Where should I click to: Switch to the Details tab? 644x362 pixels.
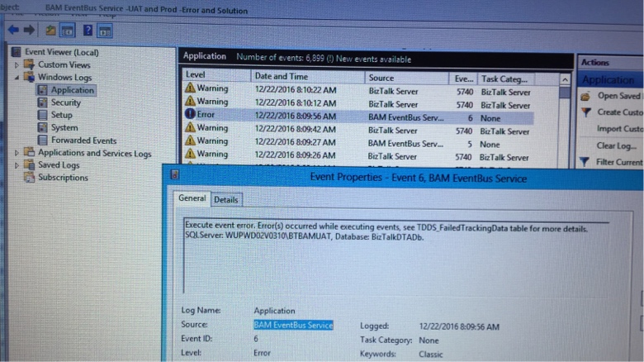pos(226,200)
